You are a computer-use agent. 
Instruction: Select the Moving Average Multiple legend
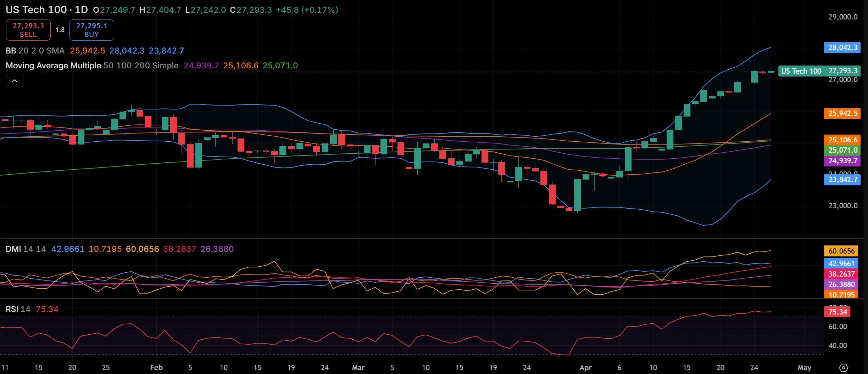pos(92,66)
